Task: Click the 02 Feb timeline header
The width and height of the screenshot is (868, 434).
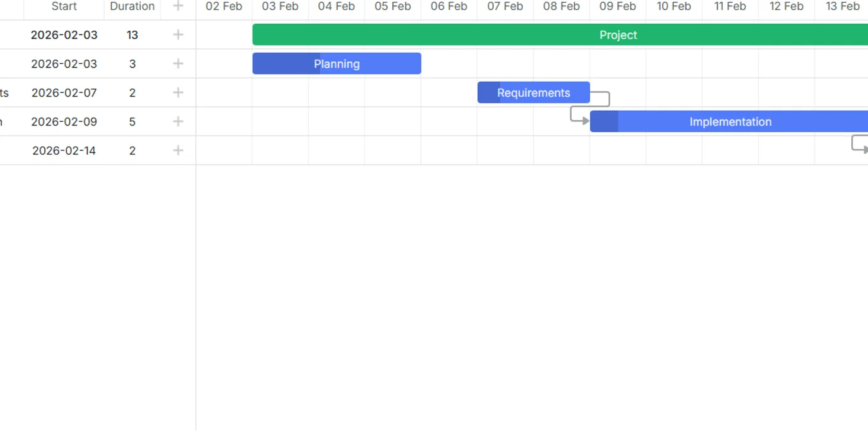Action: tap(224, 6)
